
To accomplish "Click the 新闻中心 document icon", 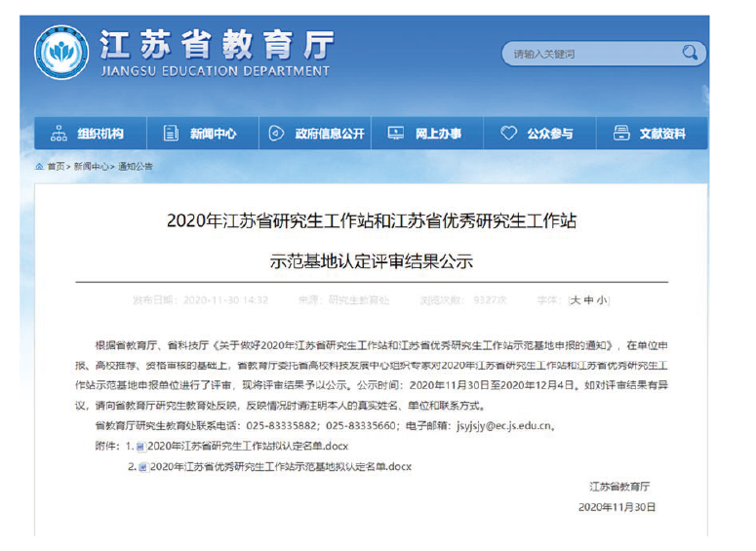I will point(171,133).
